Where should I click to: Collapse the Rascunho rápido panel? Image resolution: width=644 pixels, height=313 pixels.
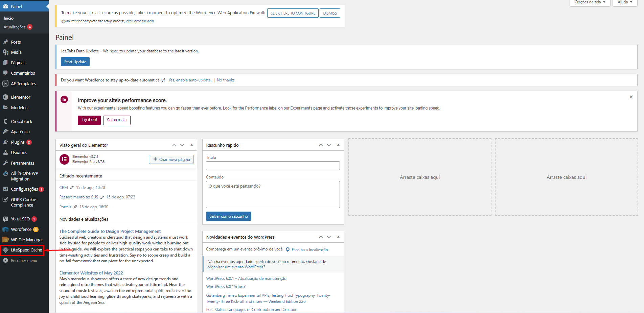338,145
